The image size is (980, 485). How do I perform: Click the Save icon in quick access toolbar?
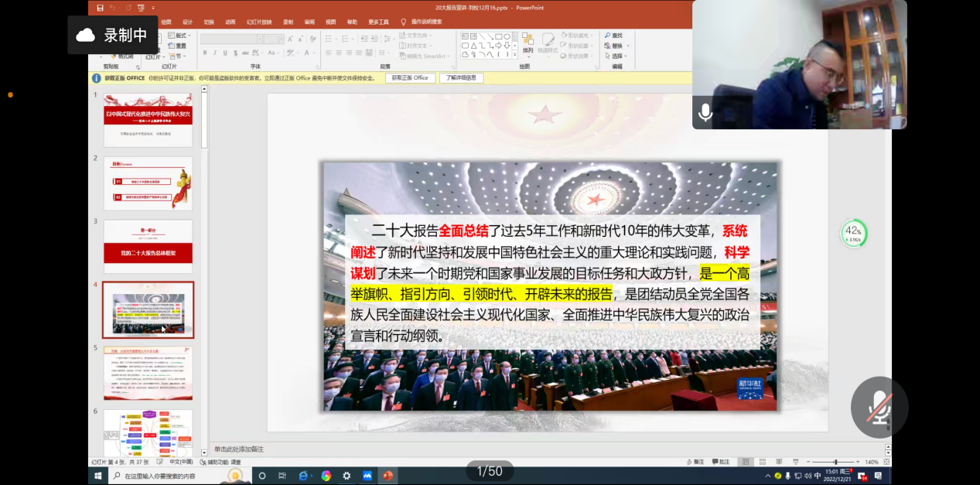tap(100, 8)
